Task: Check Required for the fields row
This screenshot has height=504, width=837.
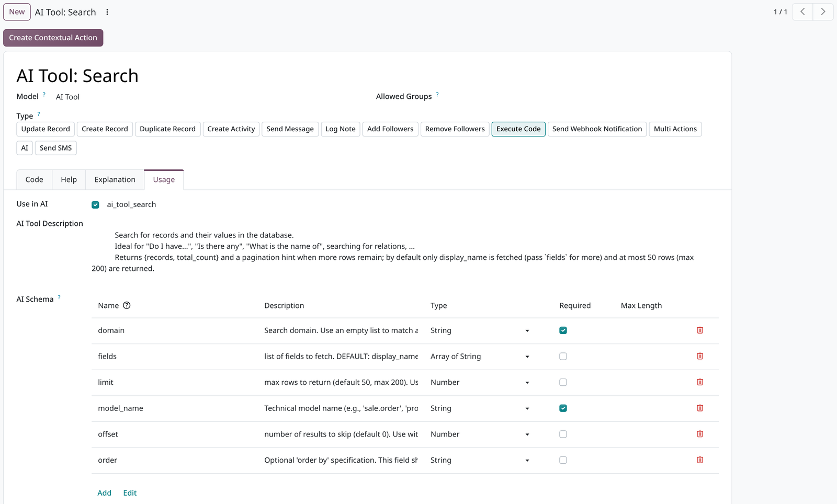Action: (563, 356)
